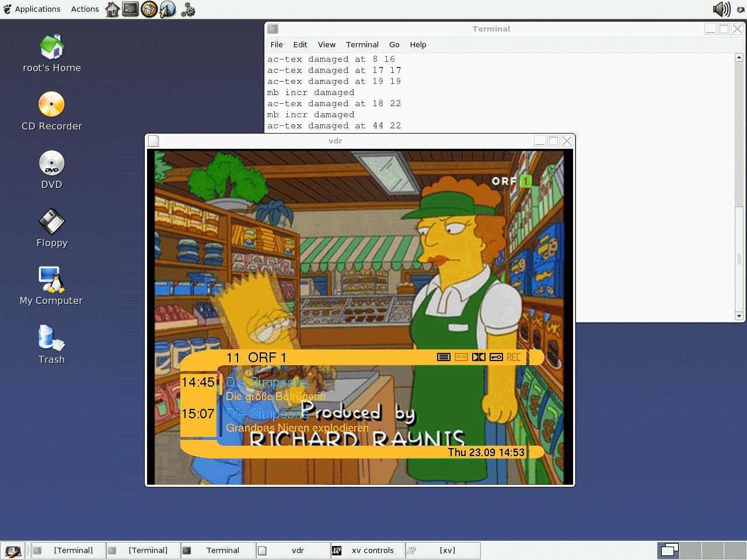Open the gears settings launcher icon
747x560 pixels.
pos(187,9)
